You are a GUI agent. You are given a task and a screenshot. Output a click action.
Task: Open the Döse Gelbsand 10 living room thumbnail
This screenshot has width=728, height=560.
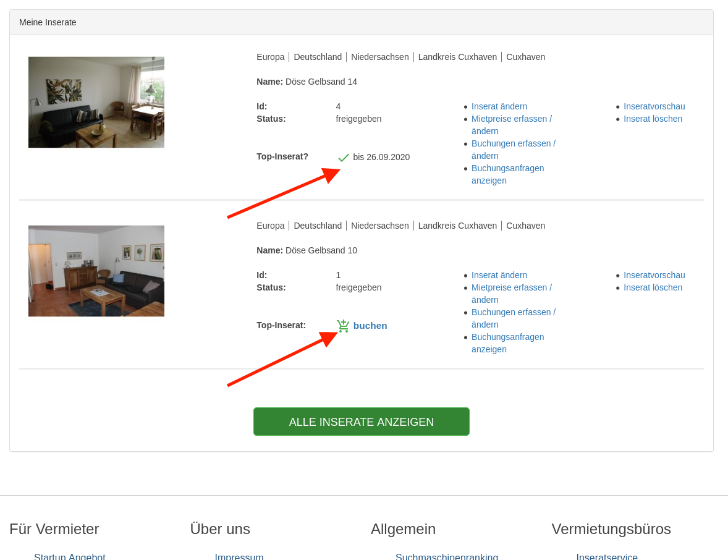pyautogui.click(x=96, y=271)
